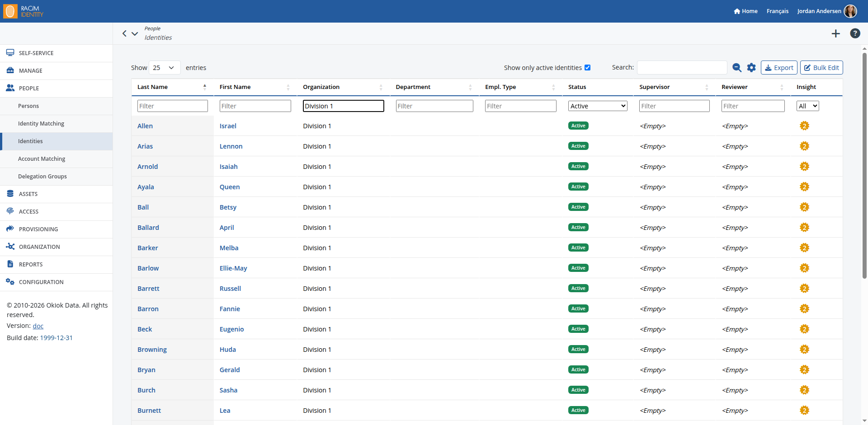This screenshot has width=868, height=425.
Task: Open the table settings gear icon
Action: [x=751, y=68]
